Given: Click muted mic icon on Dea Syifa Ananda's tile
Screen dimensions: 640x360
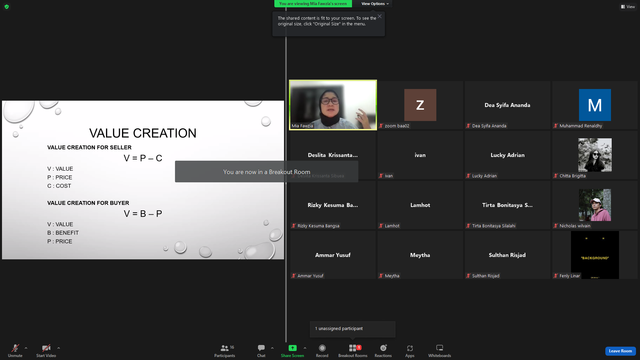Looking at the screenshot, I should tap(469, 126).
